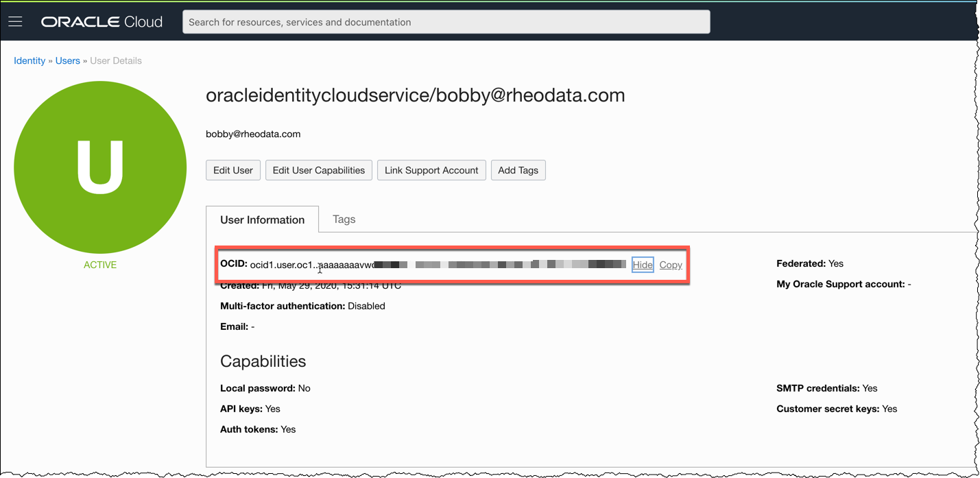Open Edit User Capabilities
980x478 pixels.
coord(318,169)
